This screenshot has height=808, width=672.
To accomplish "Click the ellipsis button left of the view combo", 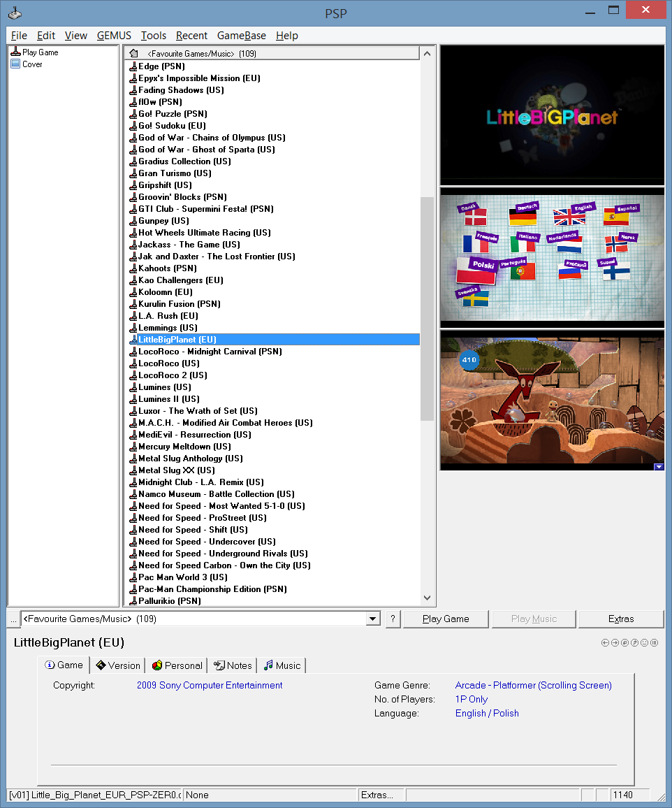I will (x=13, y=619).
